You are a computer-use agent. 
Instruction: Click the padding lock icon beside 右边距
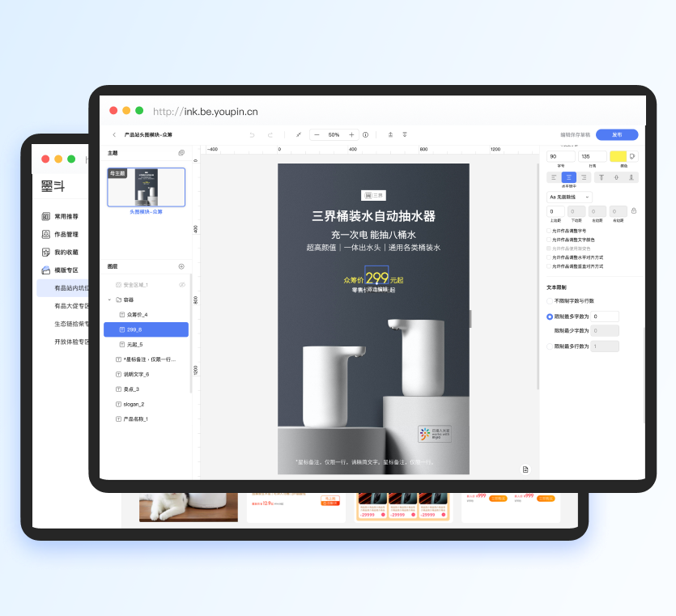[634, 210]
